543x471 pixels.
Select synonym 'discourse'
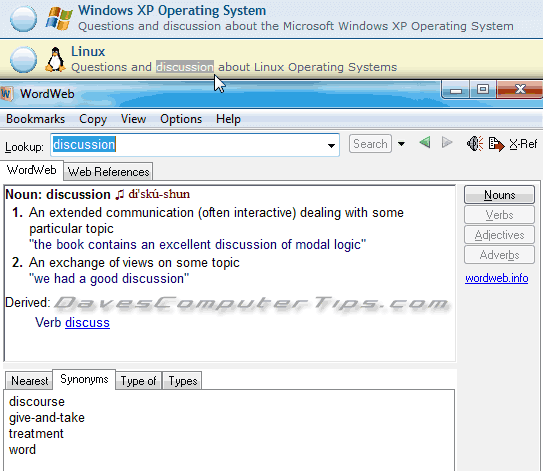[x=37, y=401]
